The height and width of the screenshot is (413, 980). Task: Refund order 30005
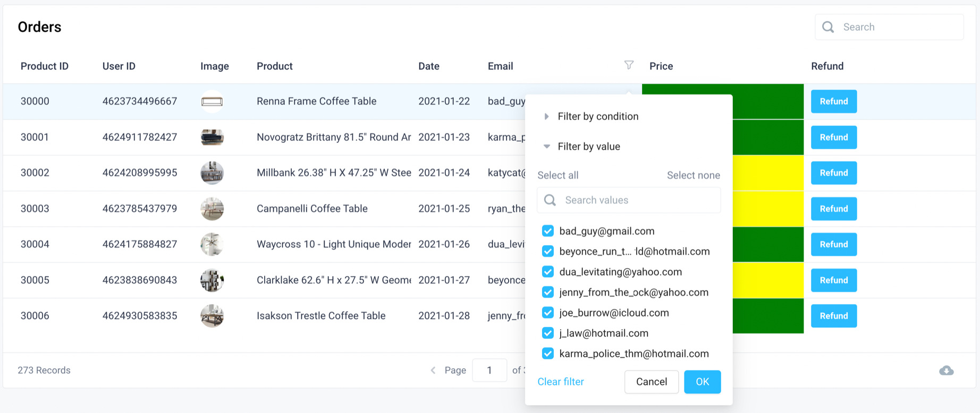[x=834, y=280]
